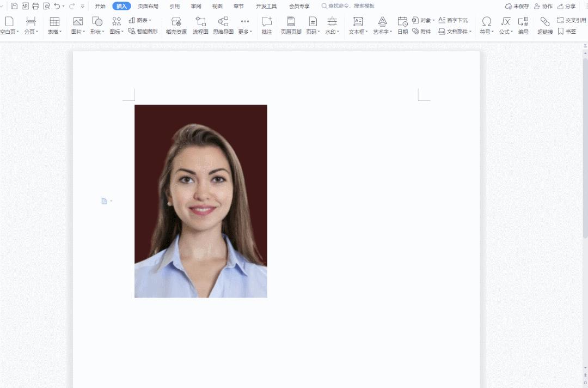Click the 批注 comment icon
Screen dimensions: 588x388
point(267,25)
